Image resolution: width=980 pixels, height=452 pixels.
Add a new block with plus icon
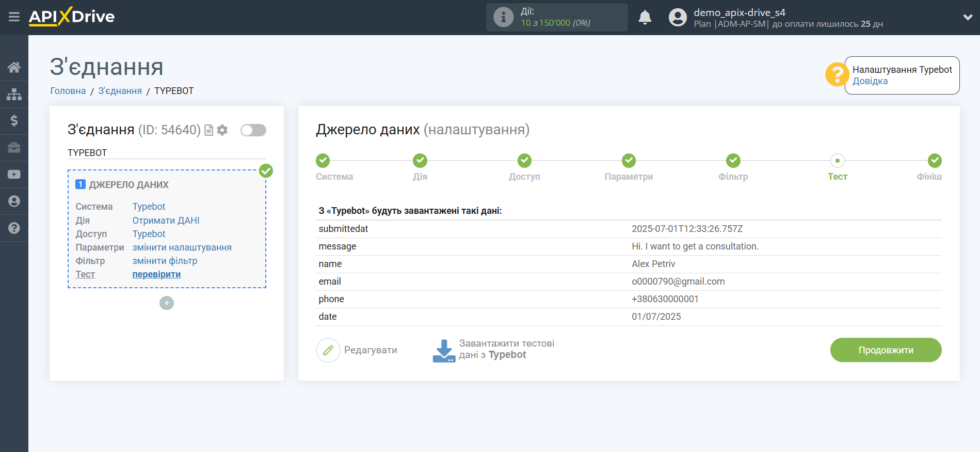point(167,303)
